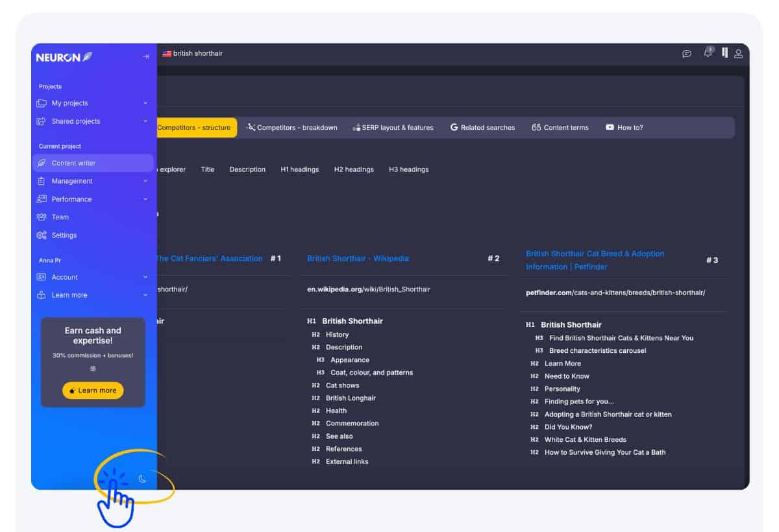Open The Cat Fanciers' Association link
779x532 pixels.
[x=209, y=258]
